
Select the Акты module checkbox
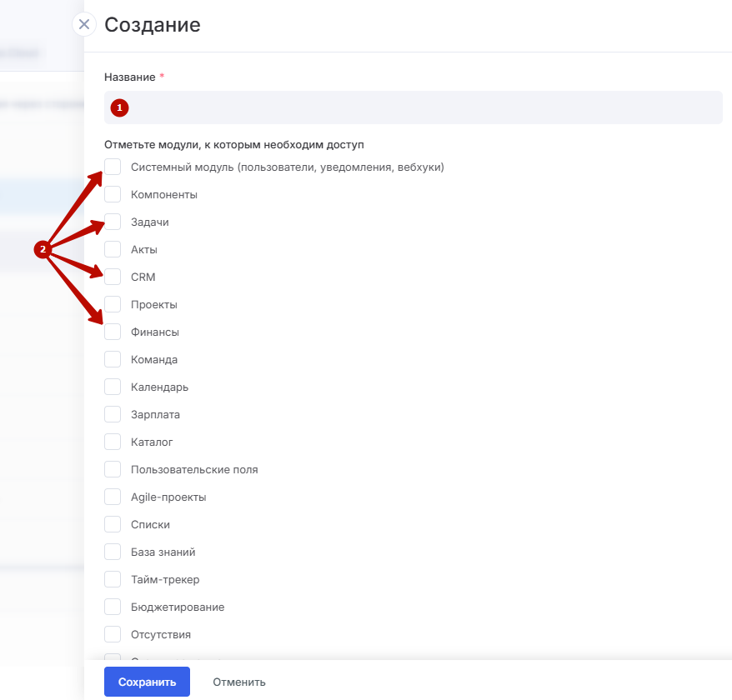(x=113, y=249)
